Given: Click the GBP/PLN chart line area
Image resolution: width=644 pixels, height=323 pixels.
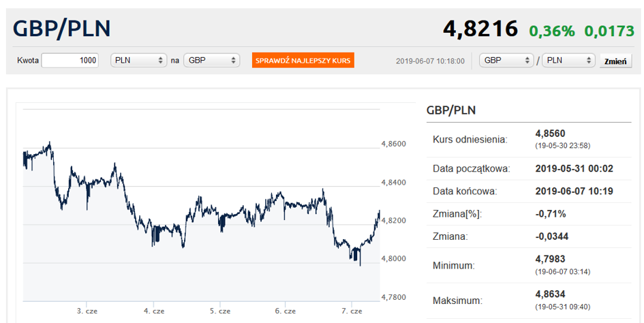Looking at the screenshot, I should (x=201, y=206).
